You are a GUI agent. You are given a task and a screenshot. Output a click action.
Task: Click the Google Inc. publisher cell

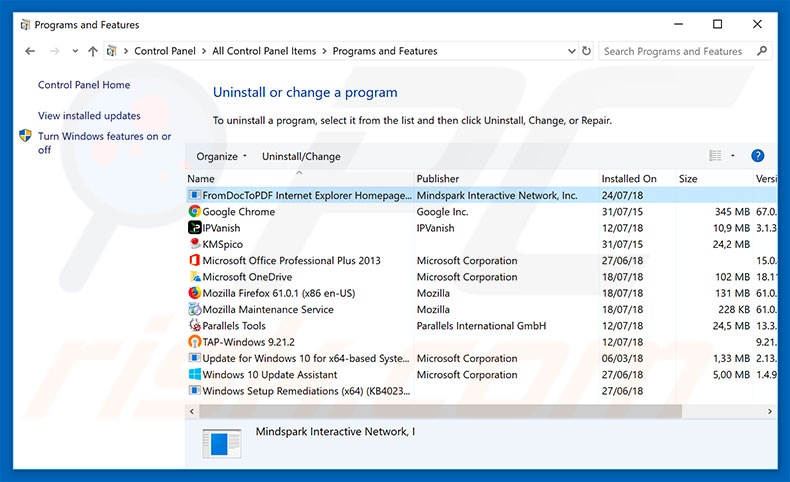pyautogui.click(x=442, y=212)
